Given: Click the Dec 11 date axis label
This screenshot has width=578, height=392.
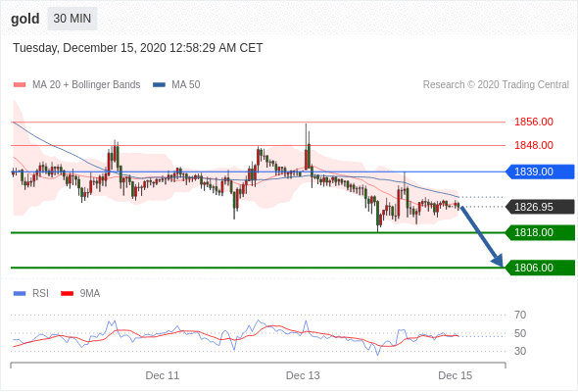Looking at the screenshot, I should pos(163,375).
